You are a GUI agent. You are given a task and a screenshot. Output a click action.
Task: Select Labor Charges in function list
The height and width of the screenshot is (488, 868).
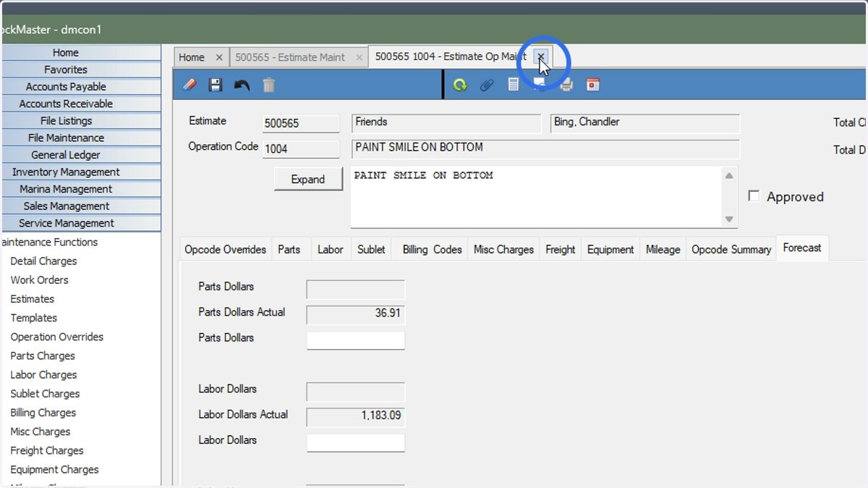click(x=43, y=374)
